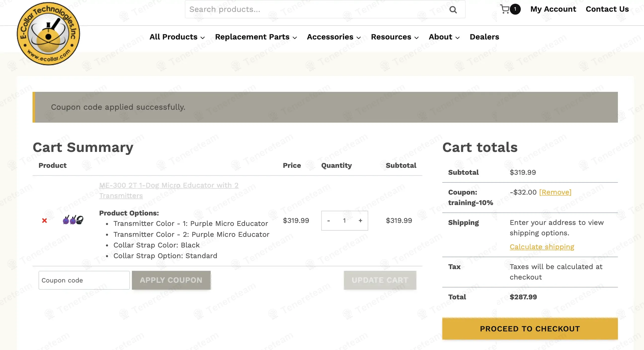644x350 pixels.
Task: Go to the Dealers page
Action: click(484, 37)
